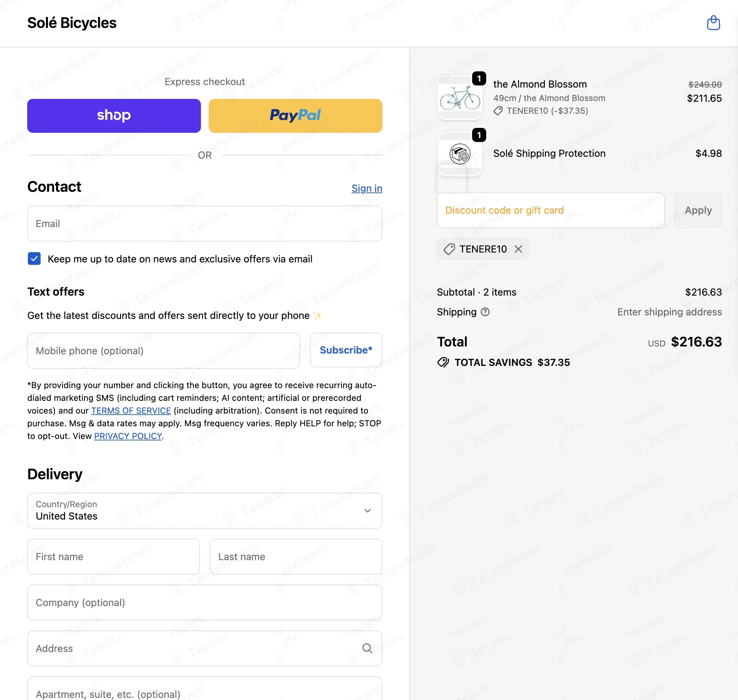Click the Solé Bicycles store title

click(x=72, y=23)
